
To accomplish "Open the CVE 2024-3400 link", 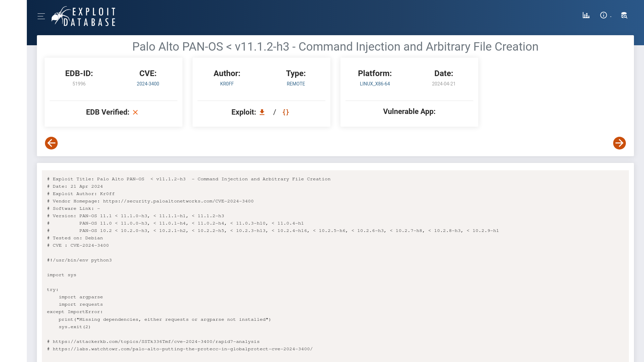I will pyautogui.click(x=148, y=84).
